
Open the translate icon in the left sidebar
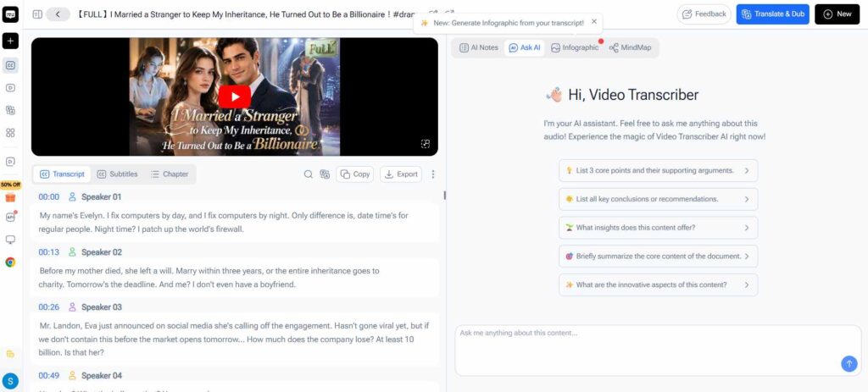10,110
